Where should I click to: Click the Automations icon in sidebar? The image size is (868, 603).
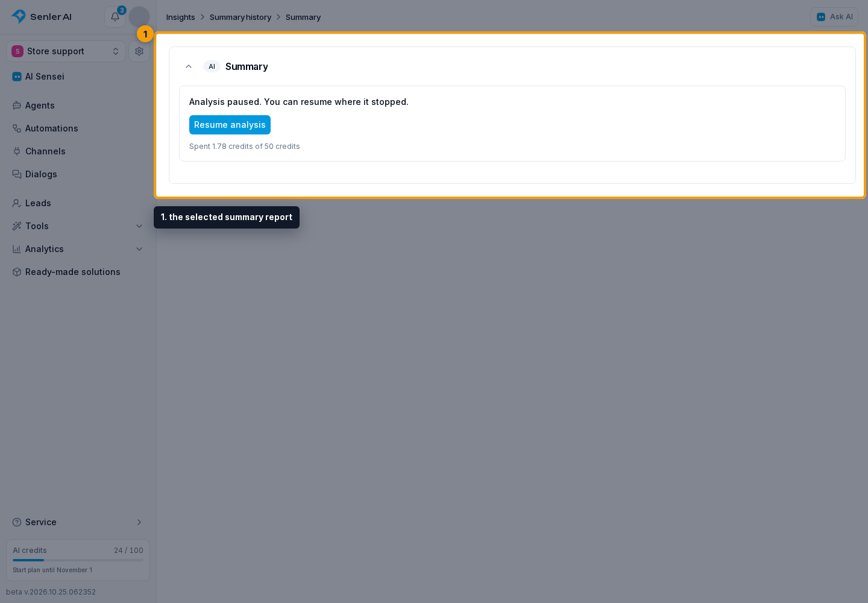pos(17,128)
